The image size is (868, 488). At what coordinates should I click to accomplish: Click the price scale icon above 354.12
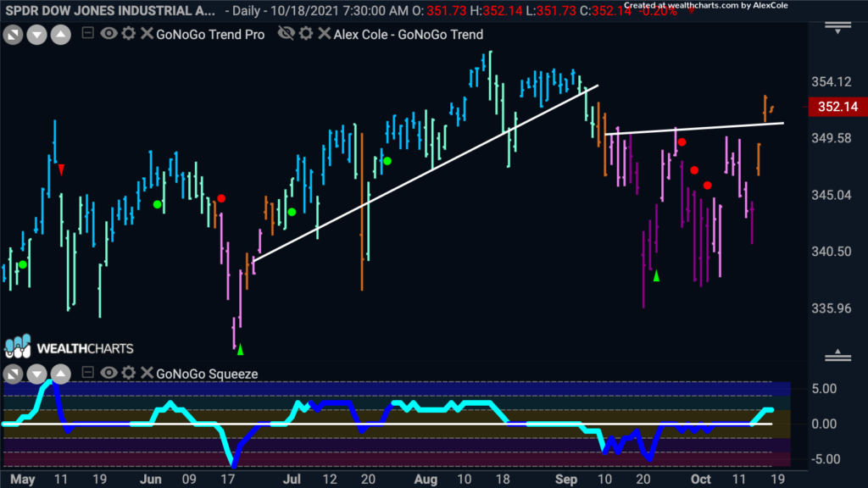coord(838,27)
